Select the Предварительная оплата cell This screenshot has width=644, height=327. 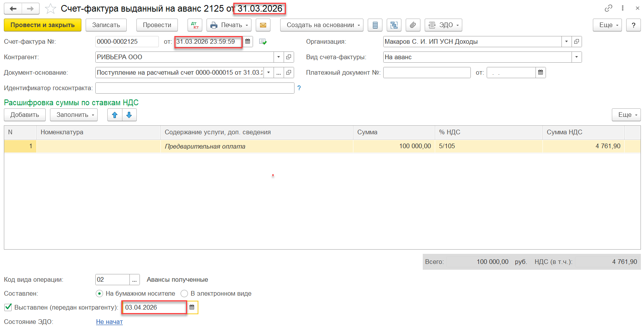coord(257,146)
